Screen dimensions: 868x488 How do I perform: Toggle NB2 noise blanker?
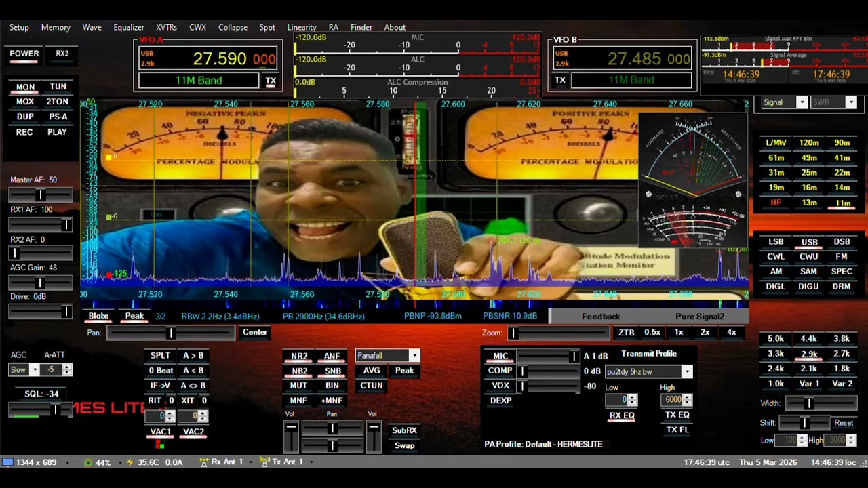[299, 371]
